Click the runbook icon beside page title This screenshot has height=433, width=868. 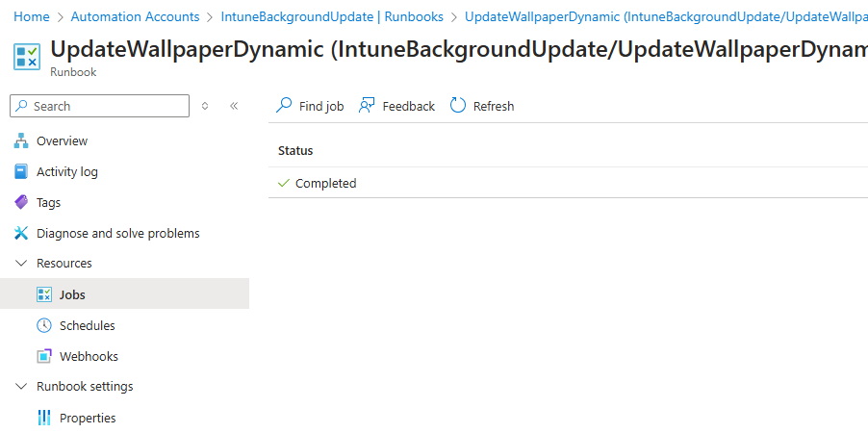point(27,57)
